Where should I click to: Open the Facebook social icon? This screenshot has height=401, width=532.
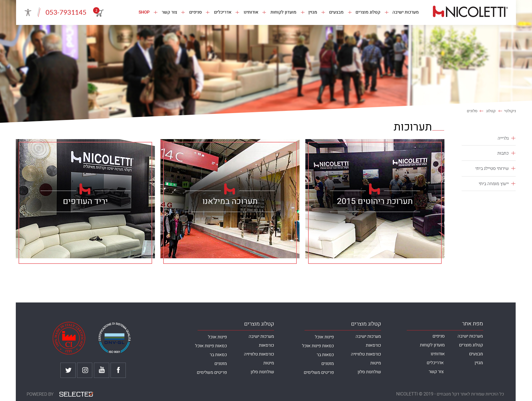click(x=118, y=370)
